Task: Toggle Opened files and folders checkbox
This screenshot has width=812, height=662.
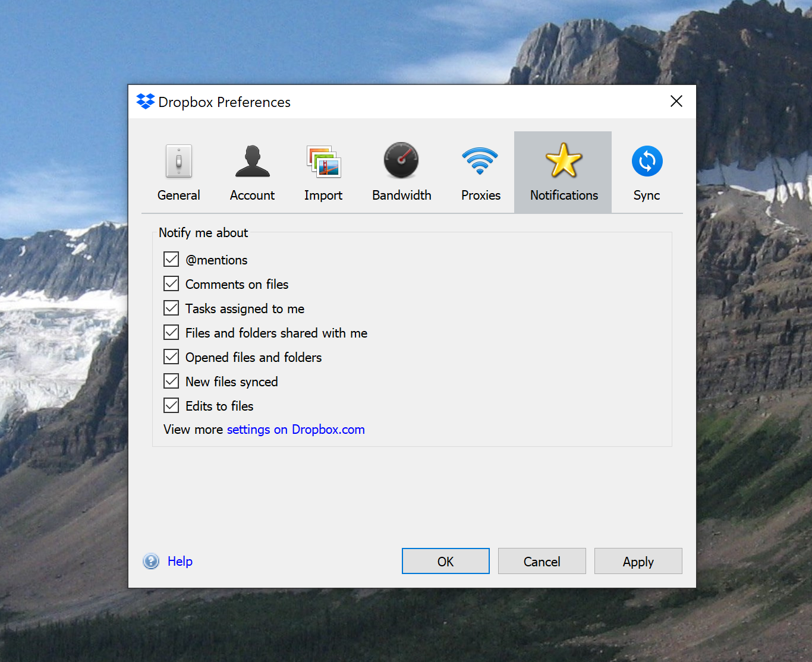Action: click(171, 357)
